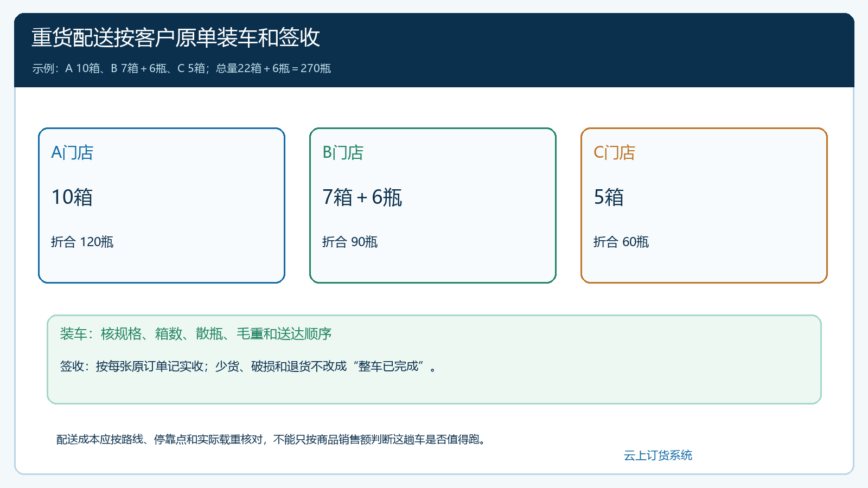The image size is (868, 488).
Task: Click the dark blue header banner
Action: tap(434, 50)
